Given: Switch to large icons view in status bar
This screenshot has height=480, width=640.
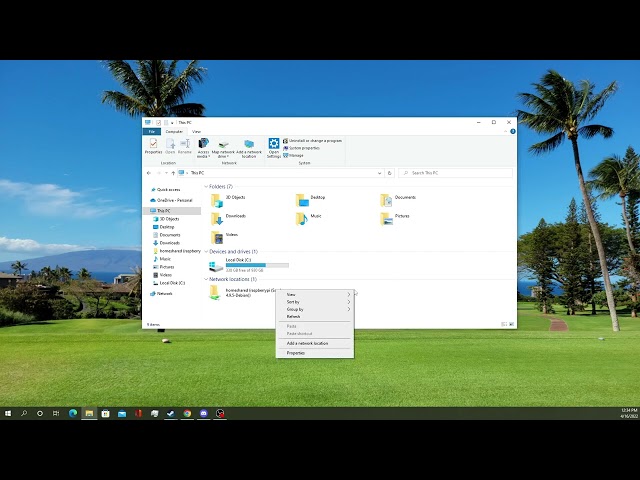Looking at the screenshot, I should click(511, 324).
